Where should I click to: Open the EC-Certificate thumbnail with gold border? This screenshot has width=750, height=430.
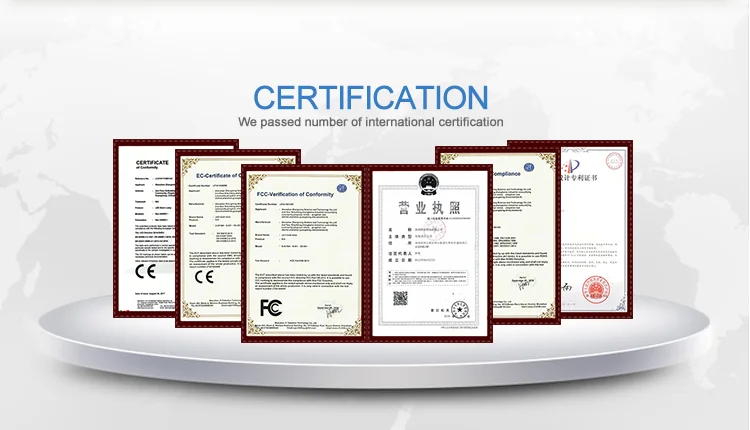click(209, 239)
